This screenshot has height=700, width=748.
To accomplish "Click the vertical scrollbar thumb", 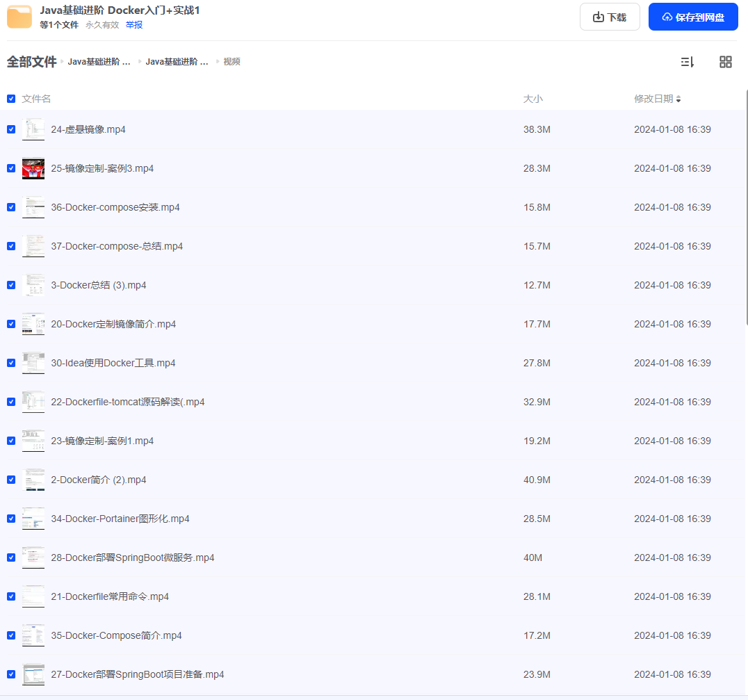I will coord(747,206).
